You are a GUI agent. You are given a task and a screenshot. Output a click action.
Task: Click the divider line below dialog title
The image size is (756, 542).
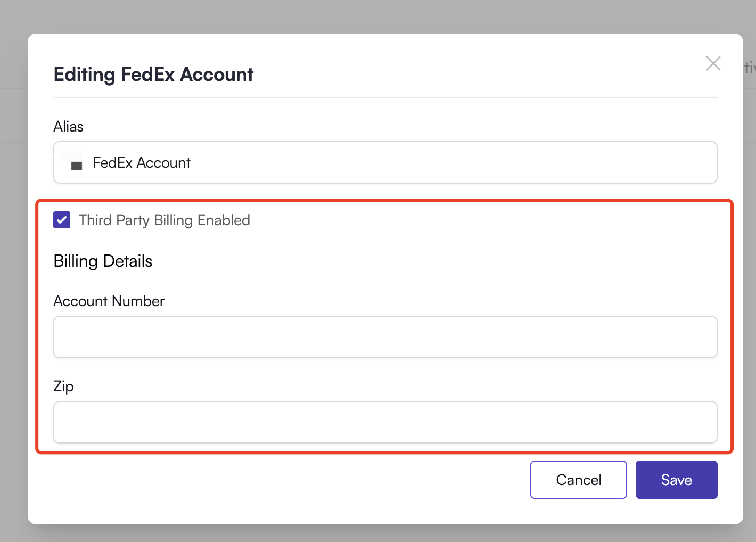(x=385, y=98)
